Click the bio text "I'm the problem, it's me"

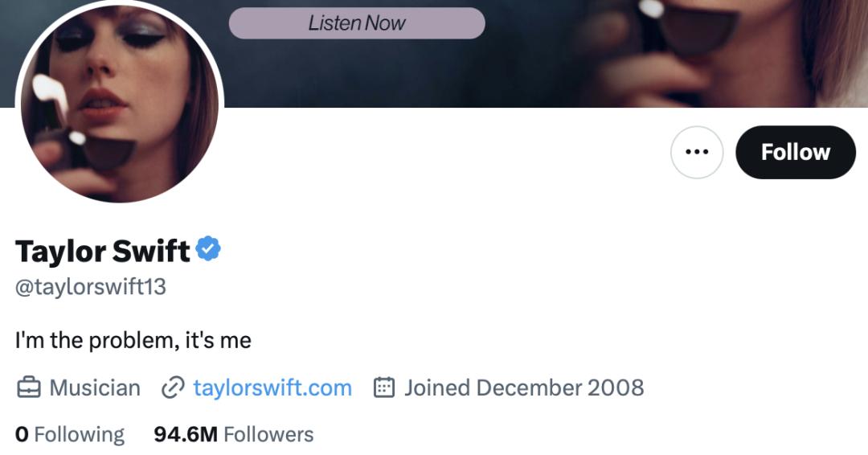pos(133,340)
